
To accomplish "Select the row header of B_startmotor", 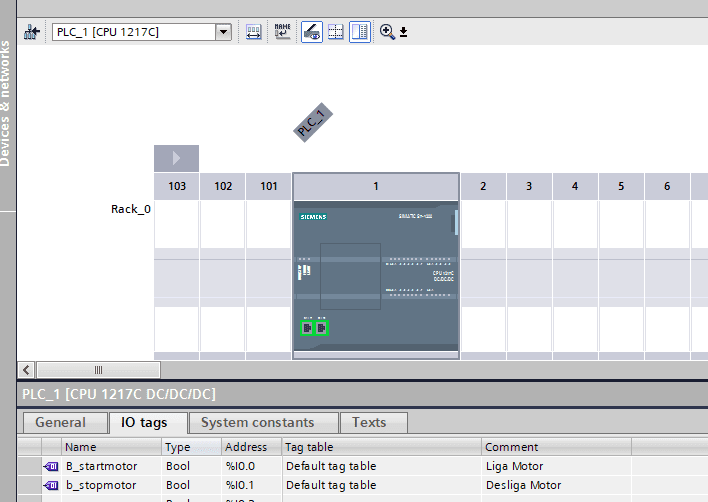I will point(29,466).
